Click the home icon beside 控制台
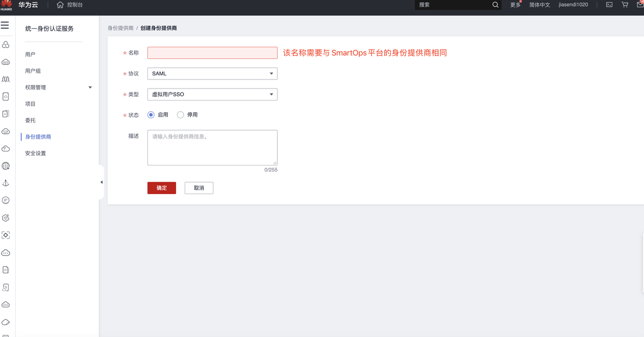This screenshot has height=337, width=644. coord(60,5)
